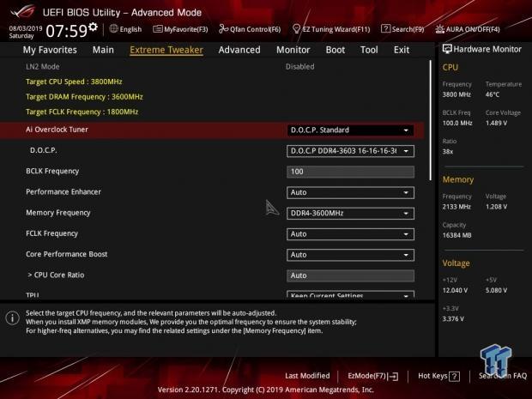Go to the Advanced tab
This screenshot has width=532, height=399.
tap(239, 50)
